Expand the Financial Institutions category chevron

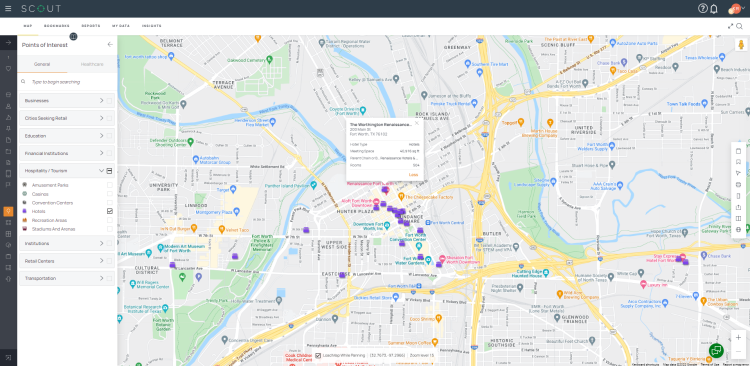tap(101, 153)
